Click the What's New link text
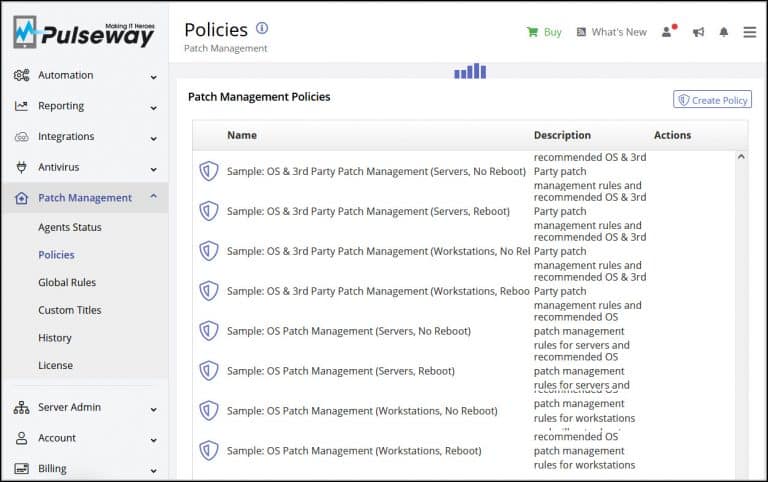 click(x=619, y=32)
